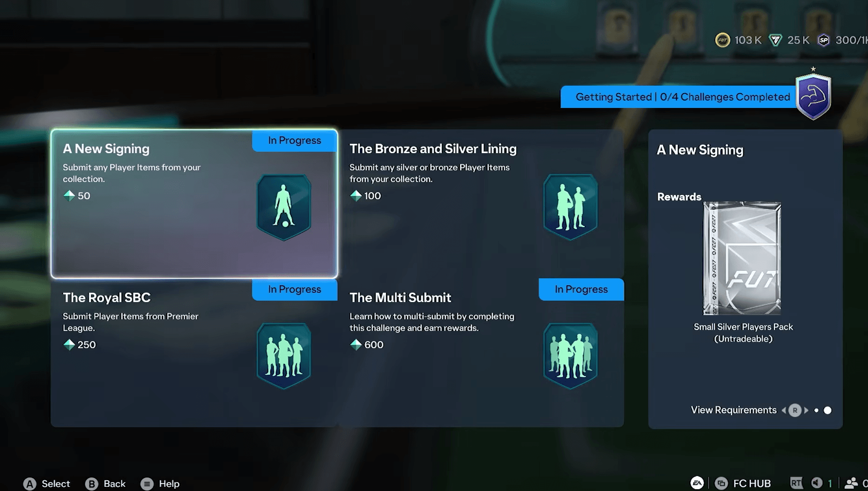Click the friends online people icon
Screen dimensions: 868x491
pyautogui.click(x=851, y=483)
